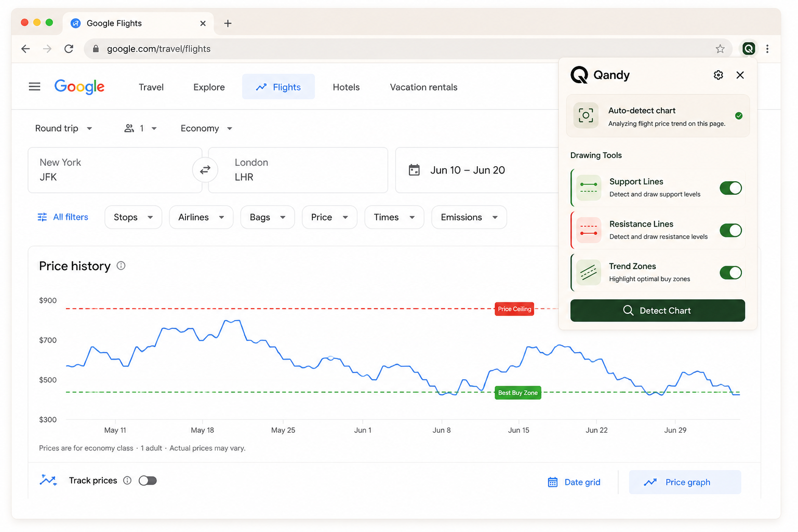The image size is (798, 532).
Task: Expand the Emissions filter
Action: click(x=469, y=217)
